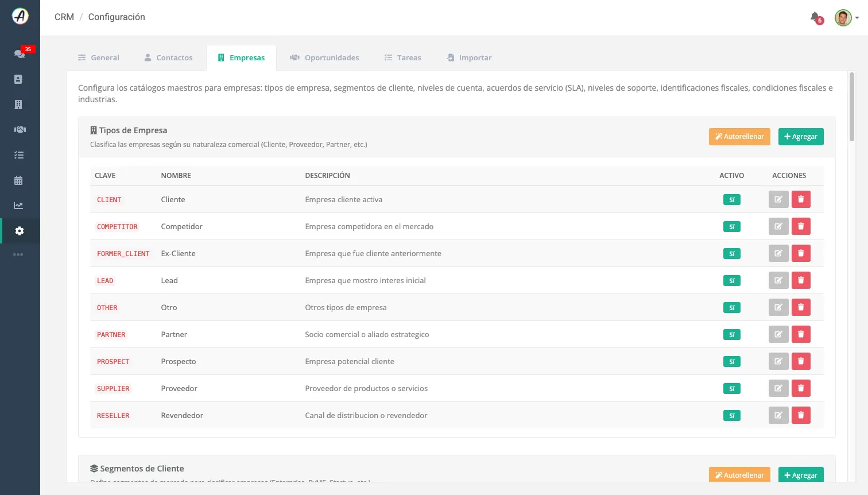
Task: Open the tasks list sidebar icon
Action: [19, 155]
